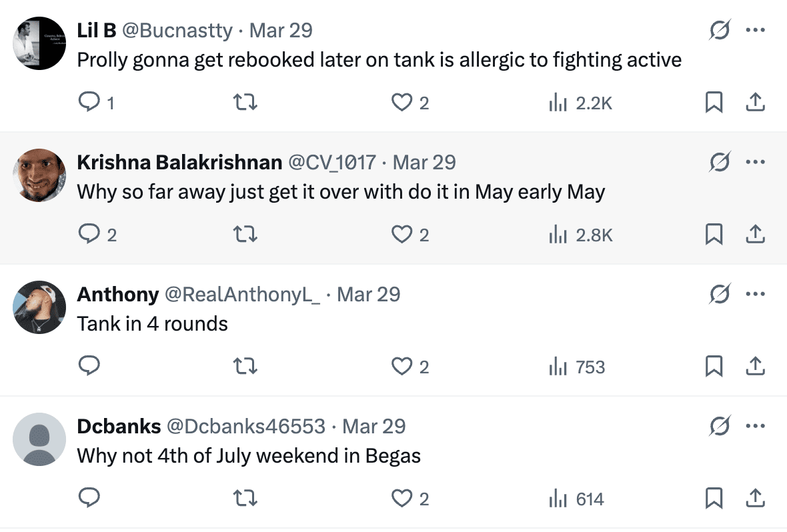Open Lil B's profile picture
Screen dimensions: 787x532
[x=39, y=43]
